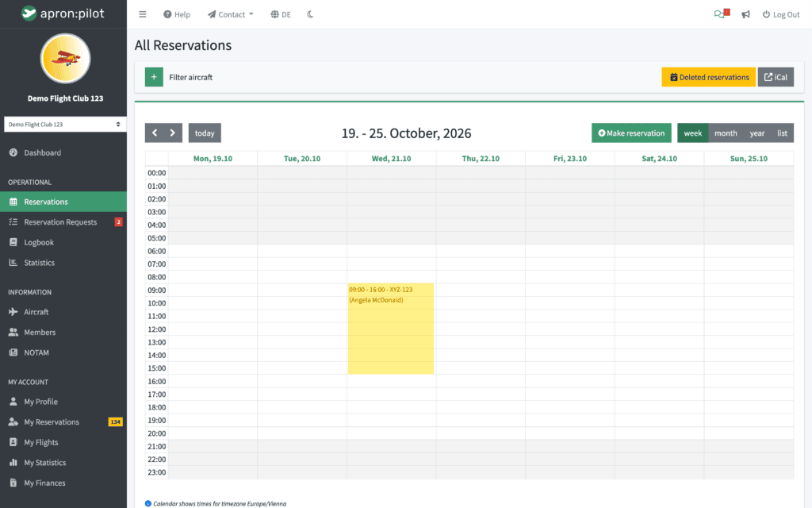812x508 pixels.
Task: Open Aircraft information
Action: coord(63,311)
